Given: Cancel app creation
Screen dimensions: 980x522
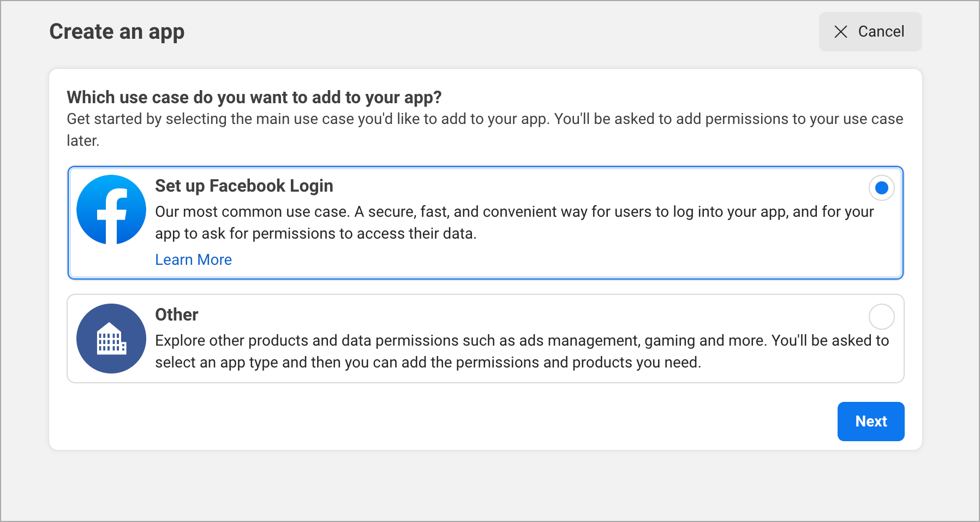Looking at the screenshot, I should tap(870, 32).
